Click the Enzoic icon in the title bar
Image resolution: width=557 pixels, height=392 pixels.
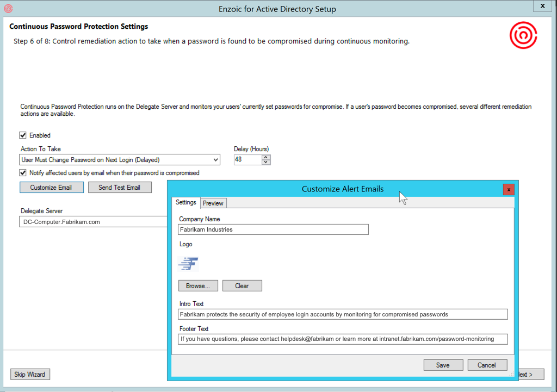pyautogui.click(x=8, y=9)
